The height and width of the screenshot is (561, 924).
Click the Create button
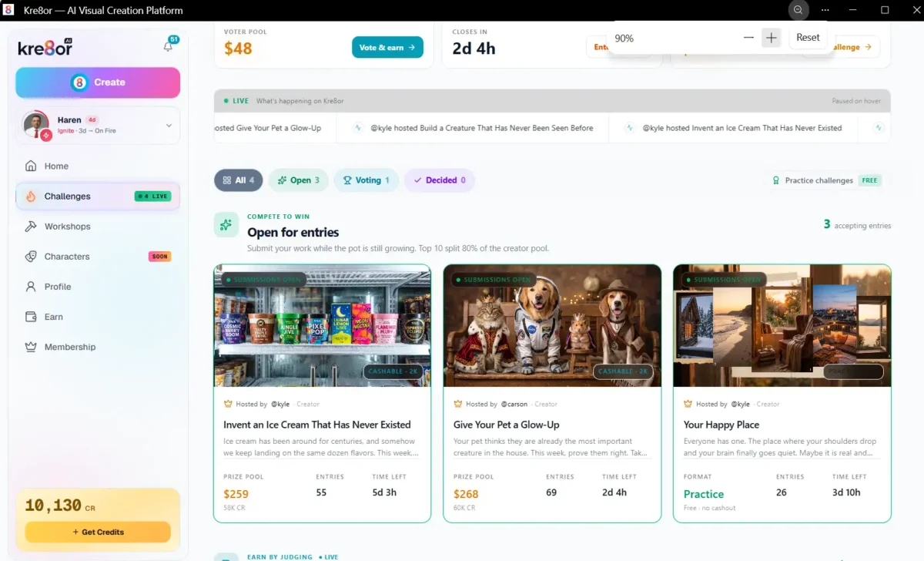pos(98,82)
